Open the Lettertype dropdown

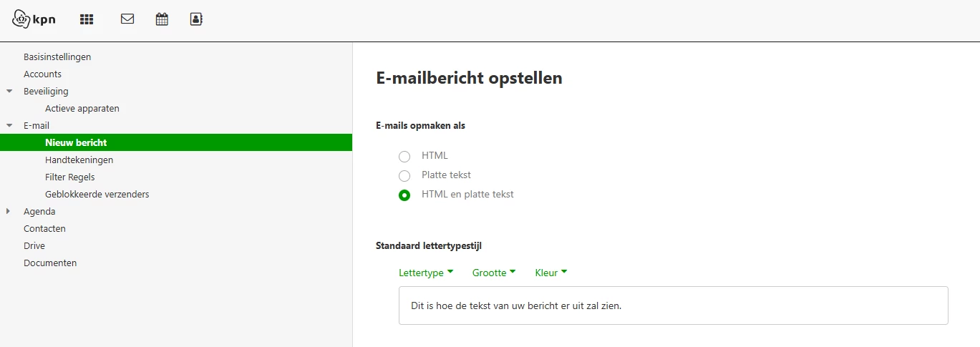click(426, 273)
